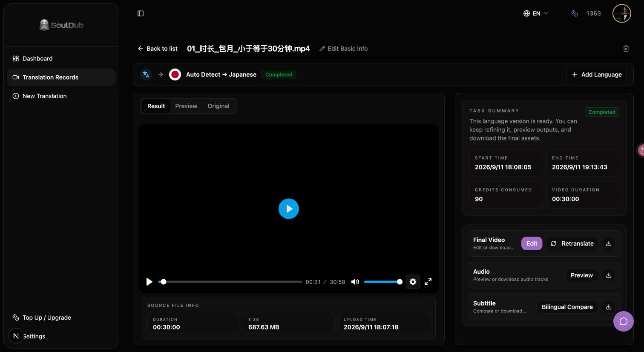644x352 pixels.
Task: Go Back to list
Action: (158, 49)
